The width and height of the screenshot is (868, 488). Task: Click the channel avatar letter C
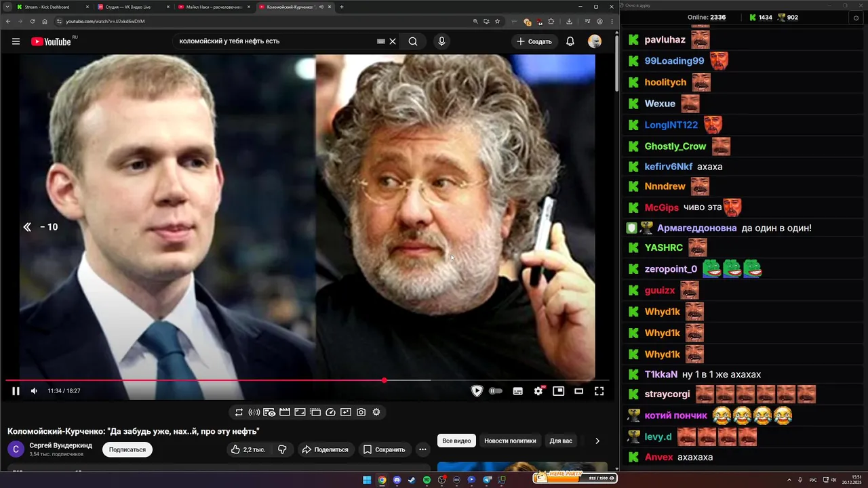(16, 449)
